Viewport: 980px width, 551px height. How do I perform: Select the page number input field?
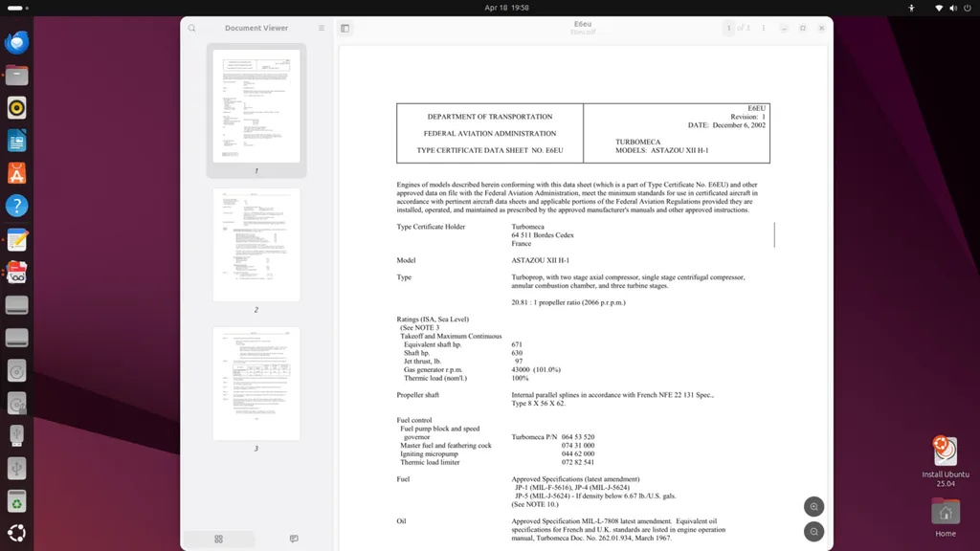click(x=728, y=28)
